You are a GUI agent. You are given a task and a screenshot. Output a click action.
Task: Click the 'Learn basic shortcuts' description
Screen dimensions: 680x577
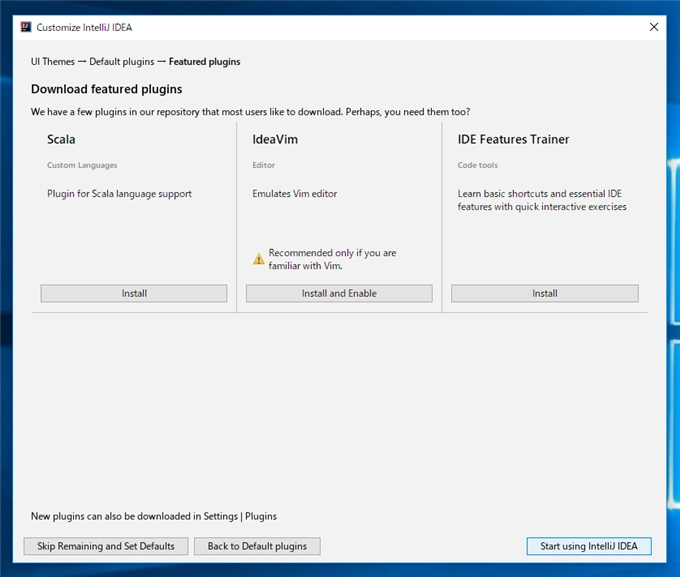click(542, 200)
